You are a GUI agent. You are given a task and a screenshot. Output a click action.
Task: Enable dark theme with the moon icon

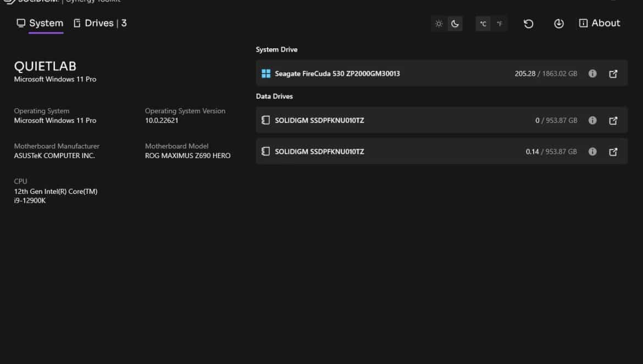455,24
